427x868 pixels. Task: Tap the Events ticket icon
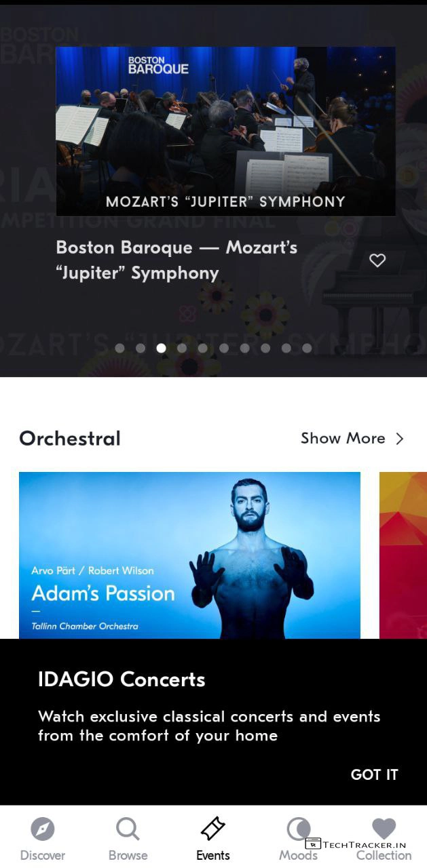(x=213, y=829)
